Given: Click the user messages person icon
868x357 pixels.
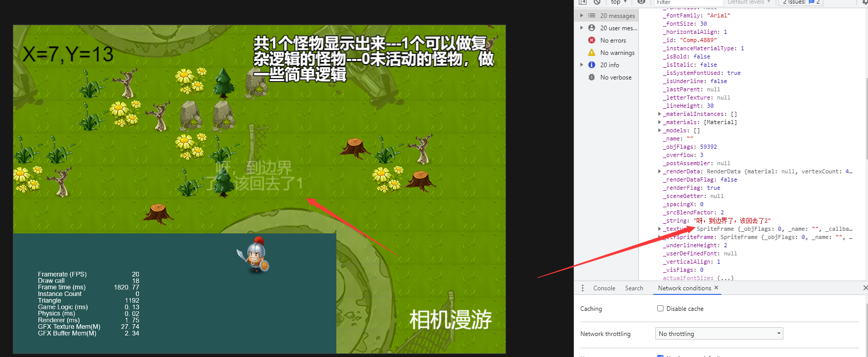Looking at the screenshot, I should pos(592,28).
